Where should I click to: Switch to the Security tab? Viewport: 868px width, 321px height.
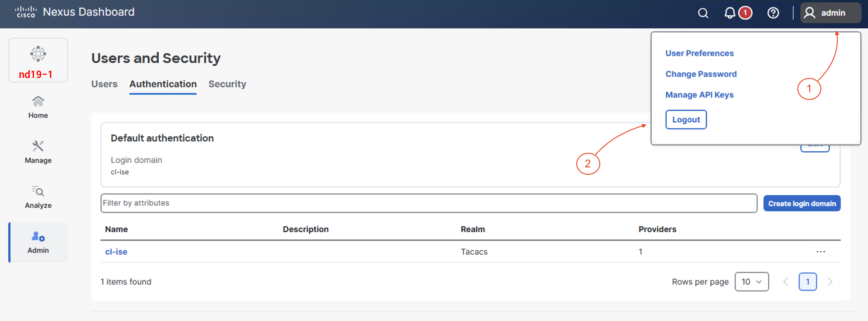(227, 84)
